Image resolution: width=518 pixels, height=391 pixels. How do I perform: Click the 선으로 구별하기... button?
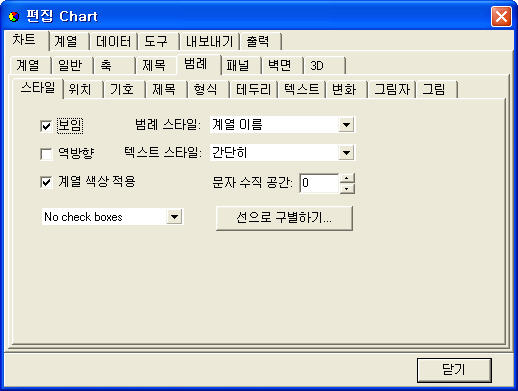284,218
